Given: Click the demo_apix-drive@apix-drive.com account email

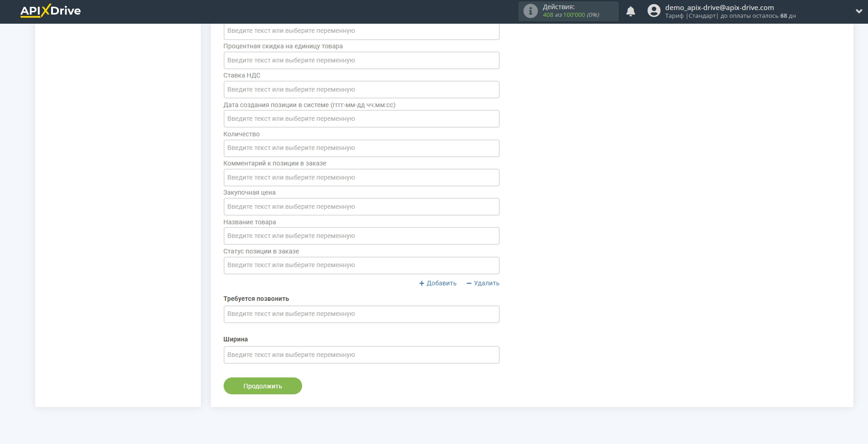Looking at the screenshot, I should tap(719, 7).
